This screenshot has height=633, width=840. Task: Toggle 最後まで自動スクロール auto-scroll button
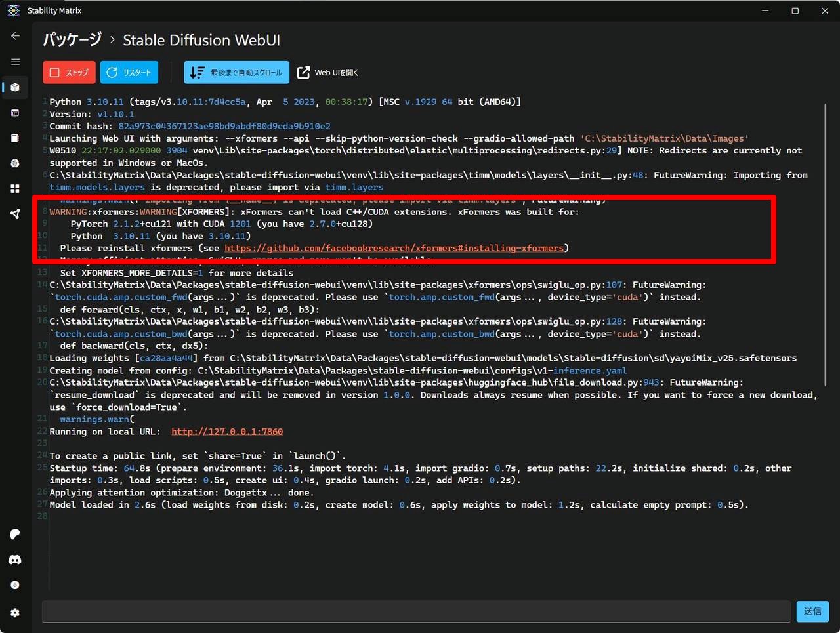tap(237, 73)
